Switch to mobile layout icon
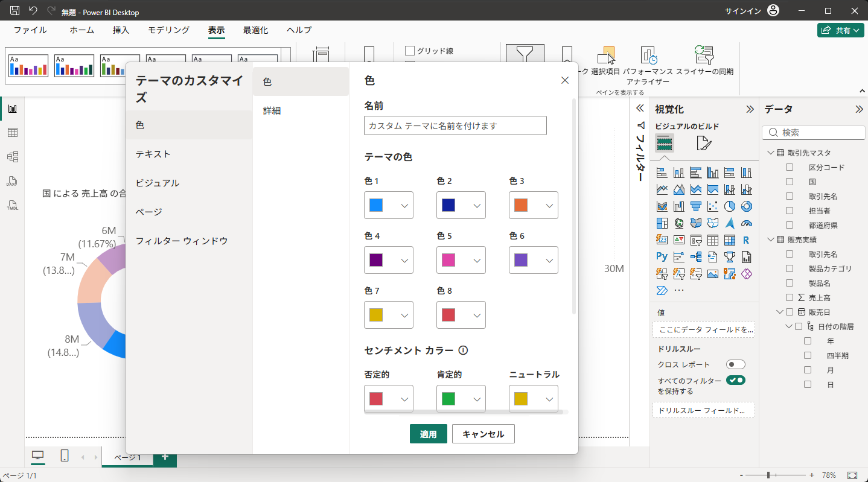The image size is (868, 482). point(65,456)
